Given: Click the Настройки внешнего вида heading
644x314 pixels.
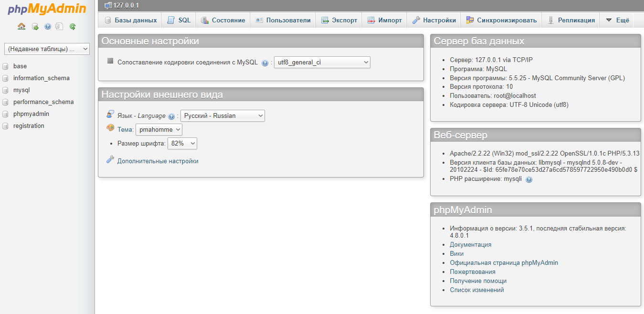Looking at the screenshot, I should coord(162,94).
